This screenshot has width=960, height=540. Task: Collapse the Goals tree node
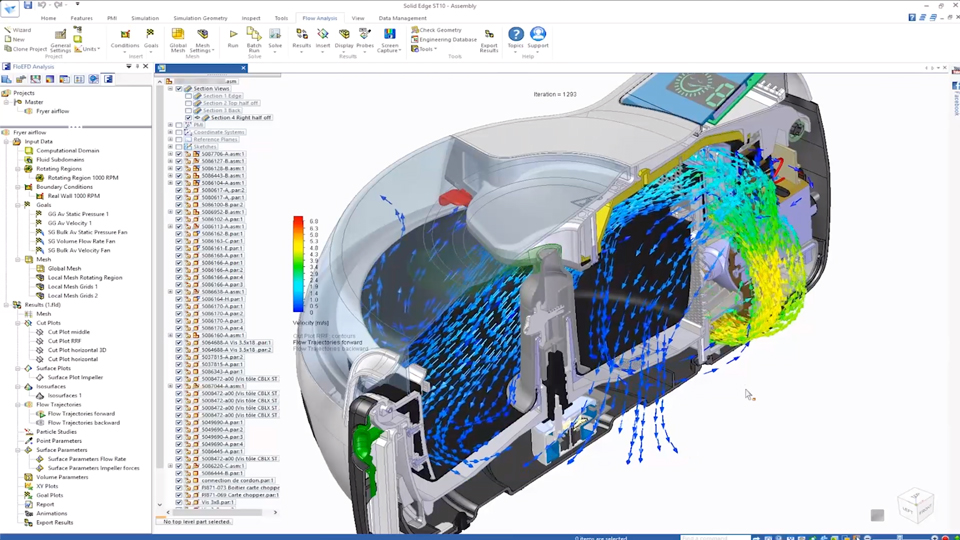click(18, 205)
